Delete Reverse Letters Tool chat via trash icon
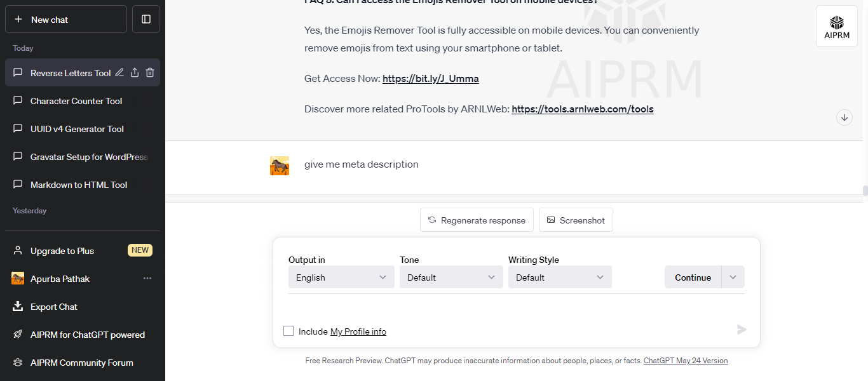The height and width of the screenshot is (381, 868). pyautogui.click(x=150, y=73)
